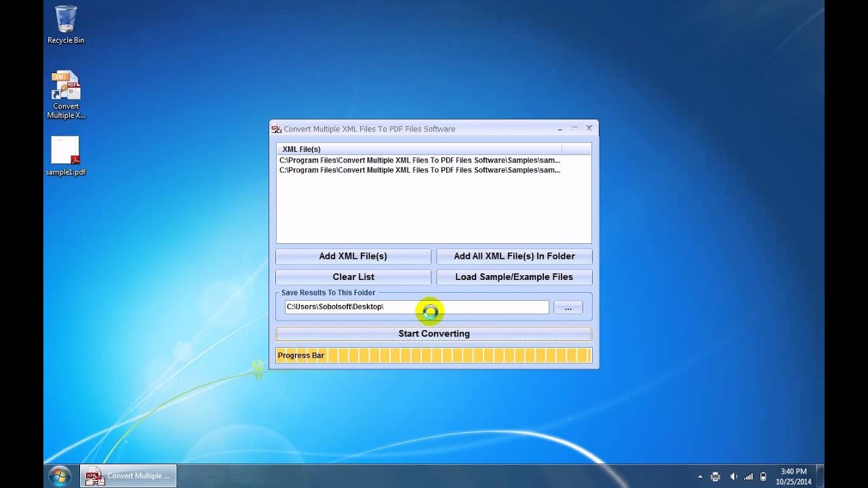Open the network signal tray icon
The height and width of the screenshot is (488, 868).
tap(748, 476)
